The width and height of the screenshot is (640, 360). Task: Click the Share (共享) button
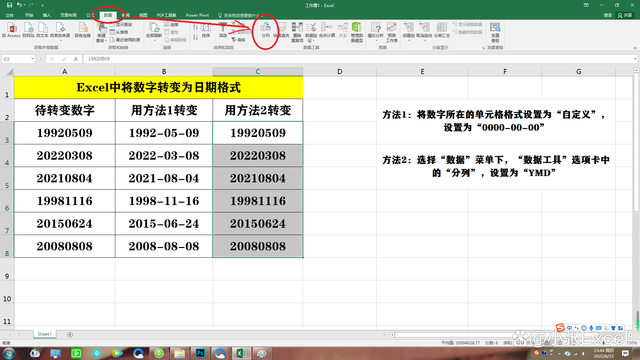pyautogui.click(x=626, y=15)
